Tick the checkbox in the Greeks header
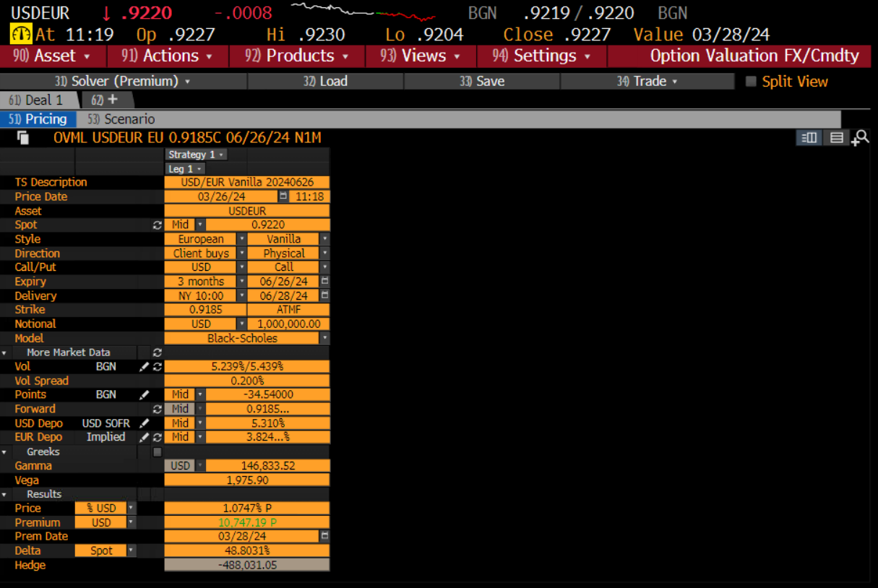Viewport: 878px width, 588px height. coord(157,452)
